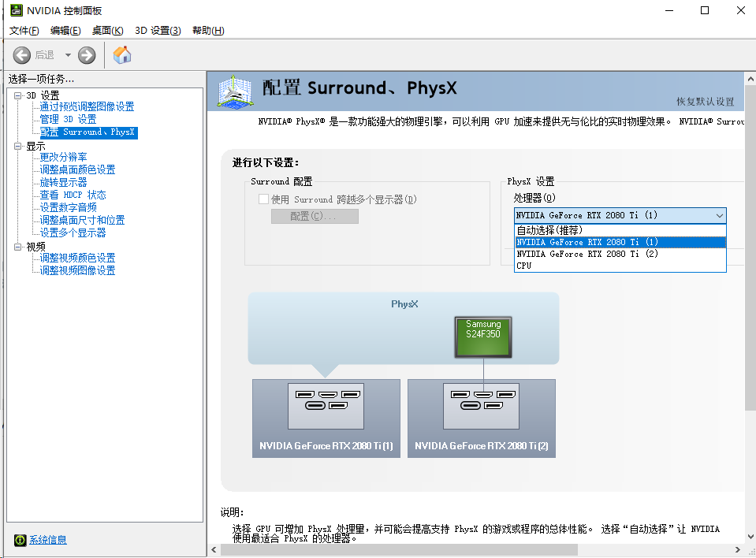This screenshot has height=558, width=756.
Task: Click the PhysX label in diagram
Action: [x=404, y=304]
